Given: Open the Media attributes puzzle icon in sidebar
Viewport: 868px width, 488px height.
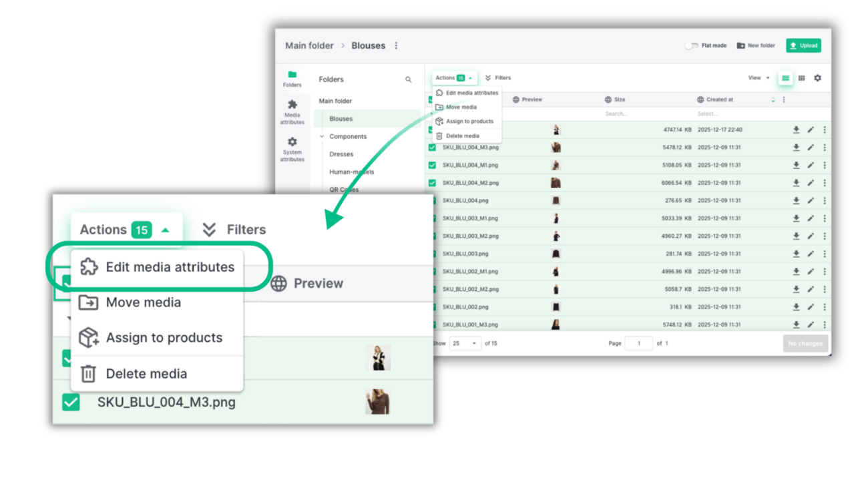Looking at the screenshot, I should click(292, 105).
